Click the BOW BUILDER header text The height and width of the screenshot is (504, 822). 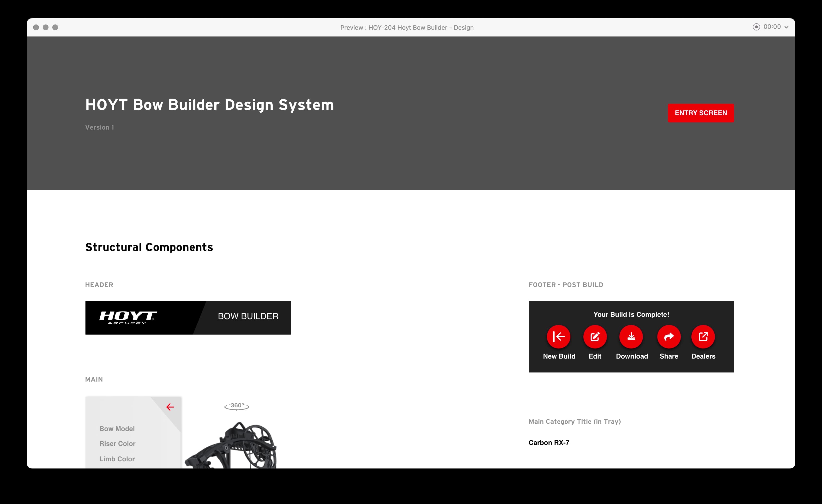[248, 316]
